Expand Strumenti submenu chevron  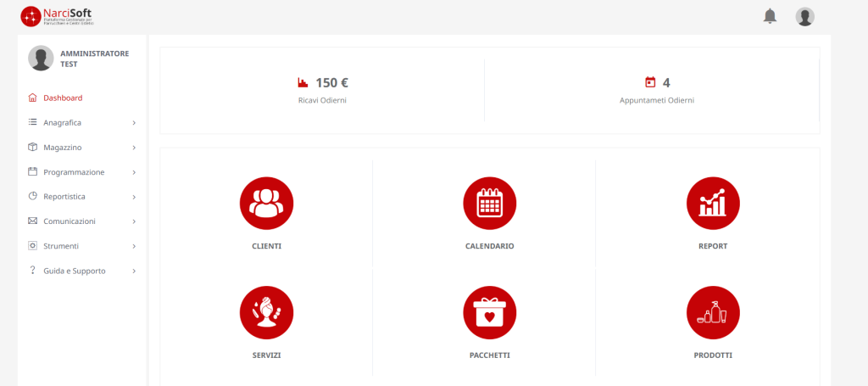click(x=134, y=246)
